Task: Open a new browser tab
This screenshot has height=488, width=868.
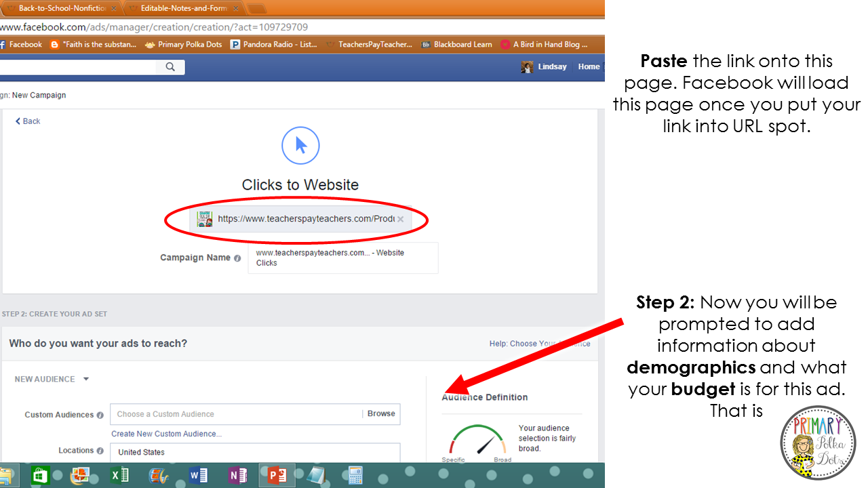Action: pos(256,9)
